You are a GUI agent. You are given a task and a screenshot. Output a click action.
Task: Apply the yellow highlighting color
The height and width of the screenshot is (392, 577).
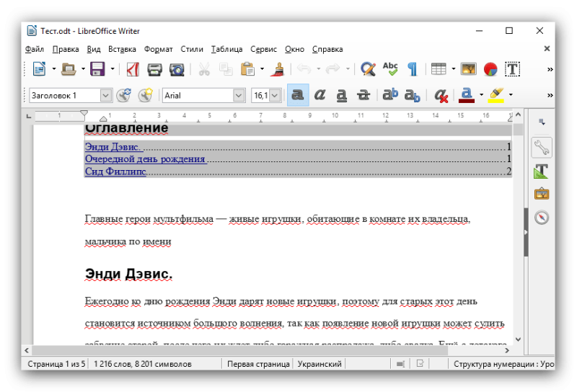[x=495, y=95]
